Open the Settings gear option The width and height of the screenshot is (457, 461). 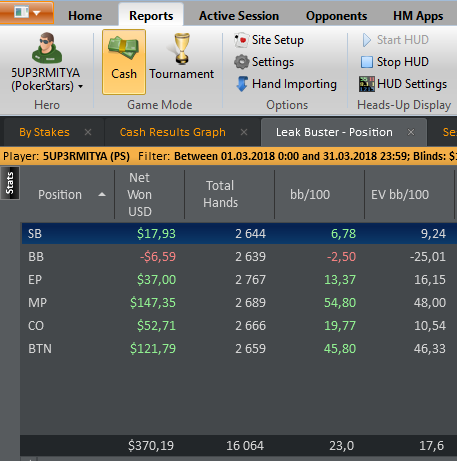(x=264, y=62)
